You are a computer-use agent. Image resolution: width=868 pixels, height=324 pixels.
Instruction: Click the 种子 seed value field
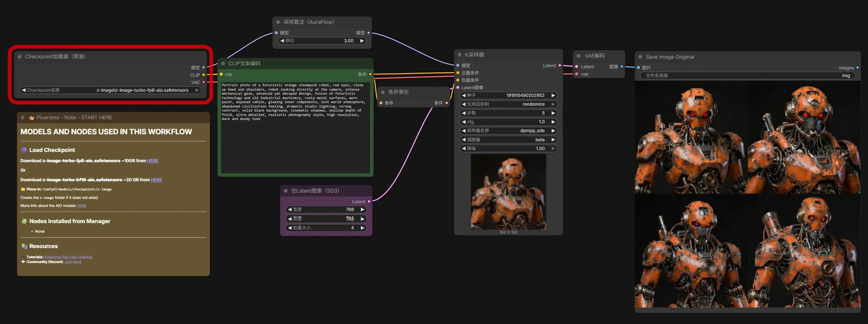point(508,95)
